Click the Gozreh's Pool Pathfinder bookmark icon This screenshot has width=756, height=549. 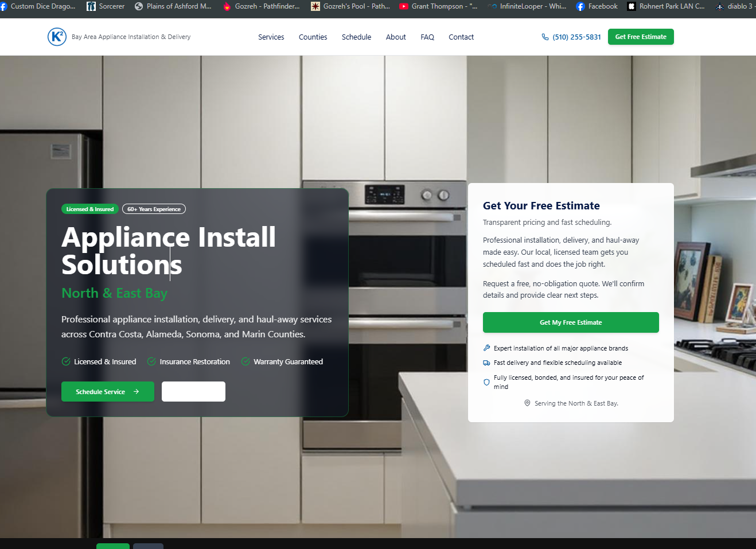[315, 6]
